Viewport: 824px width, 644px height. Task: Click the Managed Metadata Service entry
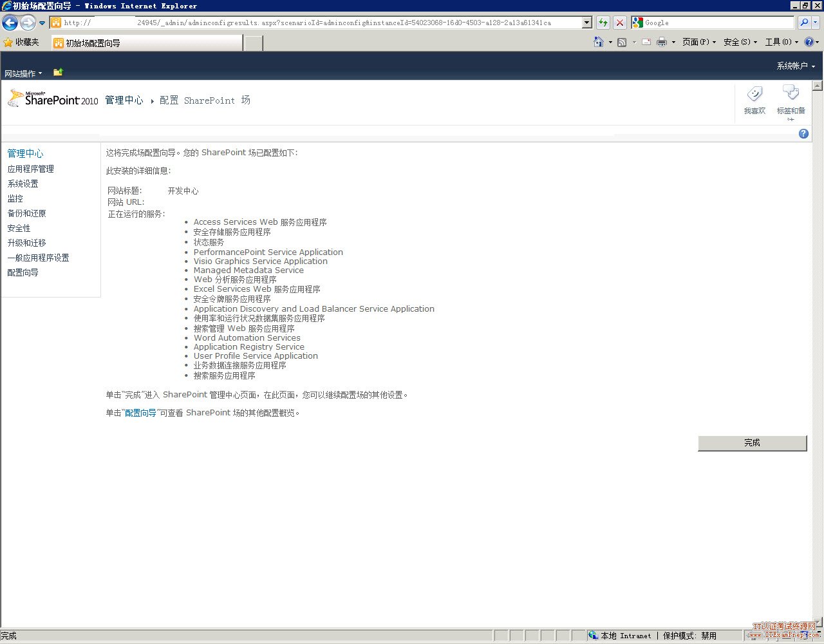click(248, 270)
